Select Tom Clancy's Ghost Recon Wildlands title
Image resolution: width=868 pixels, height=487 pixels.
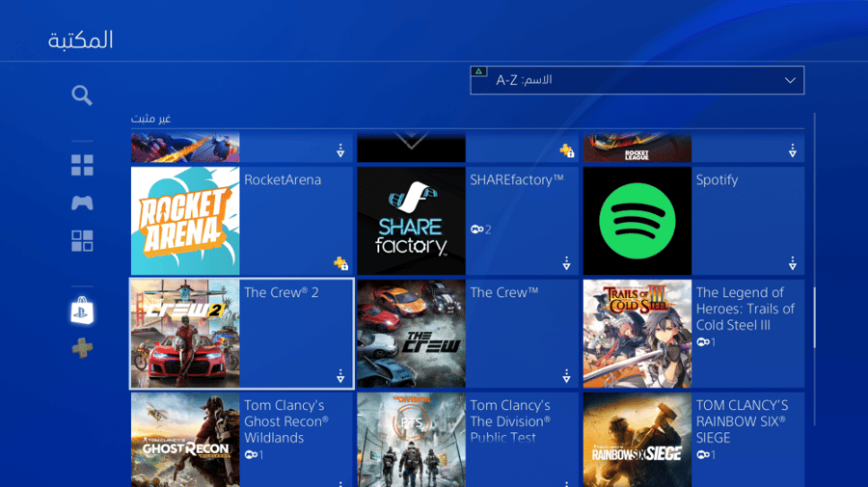click(x=286, y=421)
